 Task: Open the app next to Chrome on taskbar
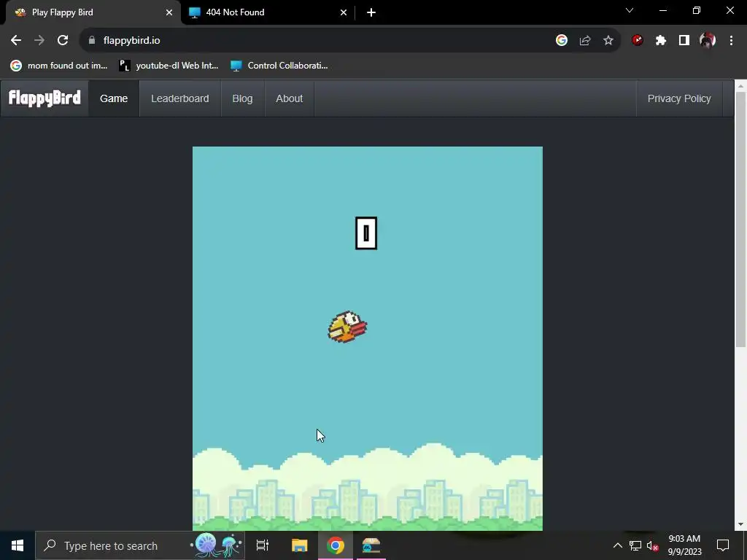[371, 545]
